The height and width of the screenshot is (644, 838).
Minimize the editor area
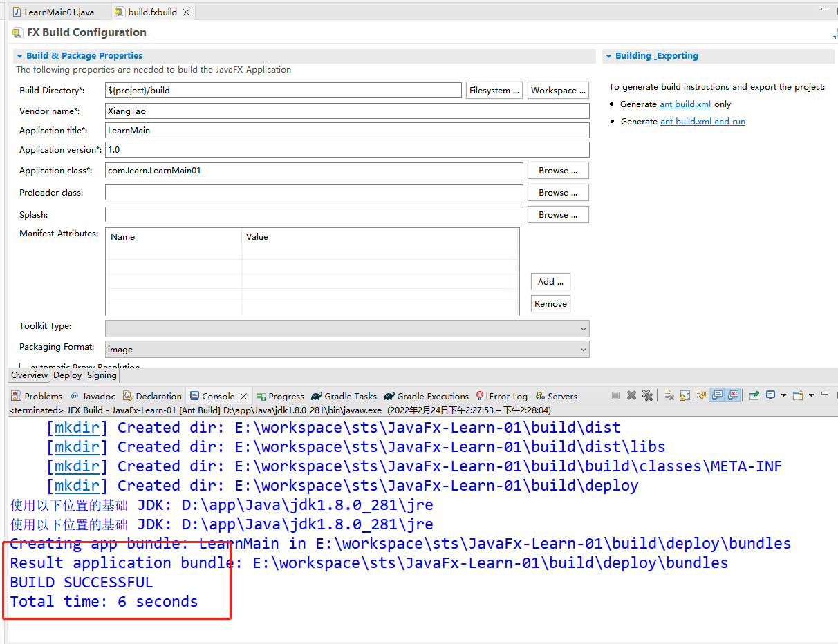coord(824,10)
